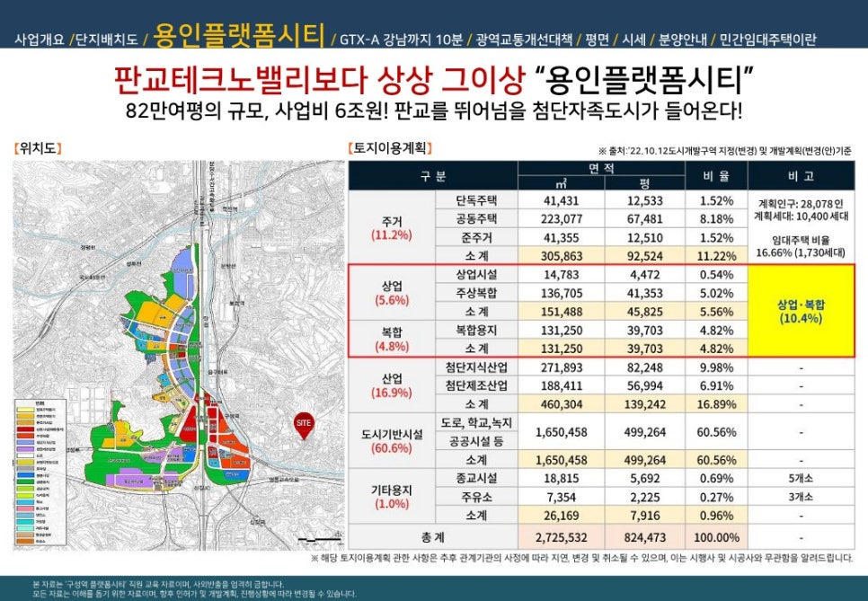The image size is (868, 601).
Task: Click the 41,431 area value
Action: (x=561, y=201)
